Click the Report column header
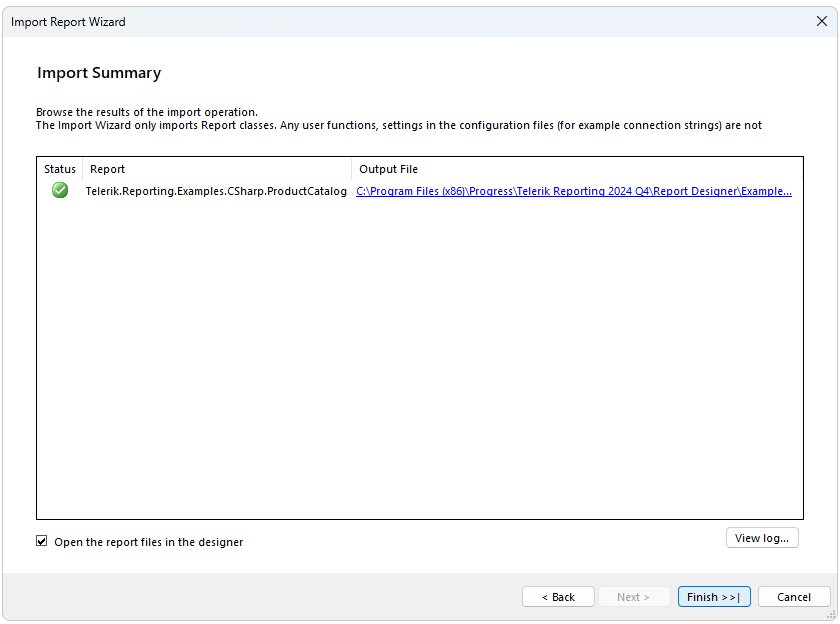This screenshot has width=840, height=624. coord(216,169)
